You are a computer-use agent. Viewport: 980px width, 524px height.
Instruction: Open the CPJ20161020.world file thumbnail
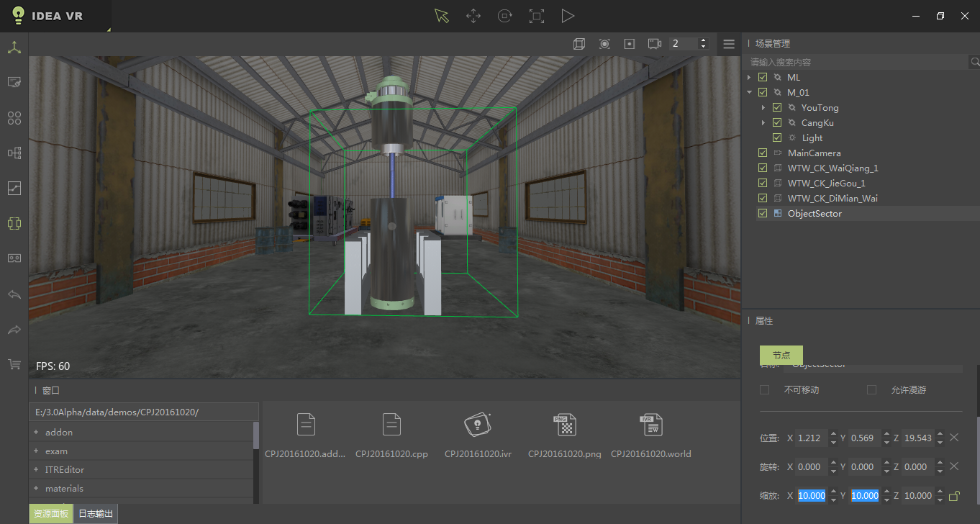click(651, 425)
